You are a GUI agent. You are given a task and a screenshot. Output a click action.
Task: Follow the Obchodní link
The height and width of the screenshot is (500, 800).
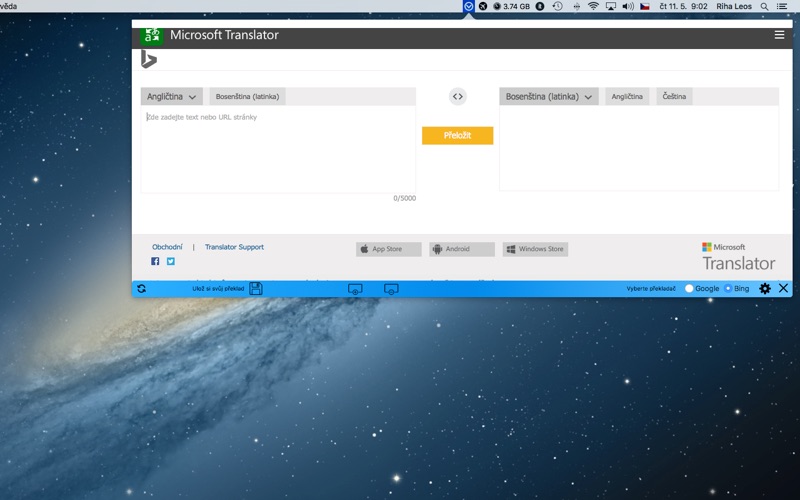[167, 247]
